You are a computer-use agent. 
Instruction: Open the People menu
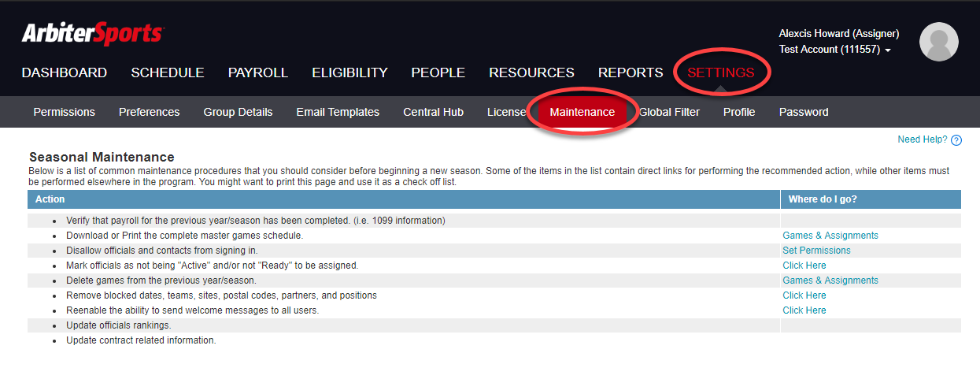point(438,72)
